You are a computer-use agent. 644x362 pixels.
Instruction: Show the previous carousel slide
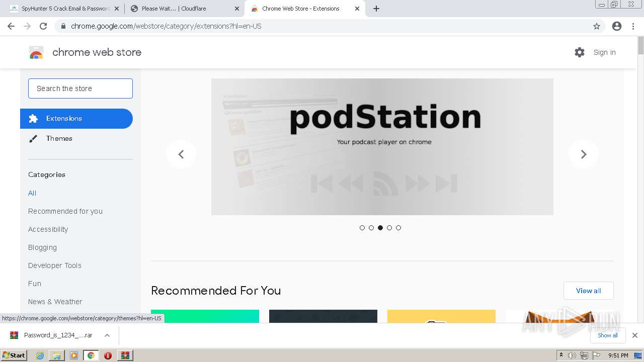[x=181, y=154]
